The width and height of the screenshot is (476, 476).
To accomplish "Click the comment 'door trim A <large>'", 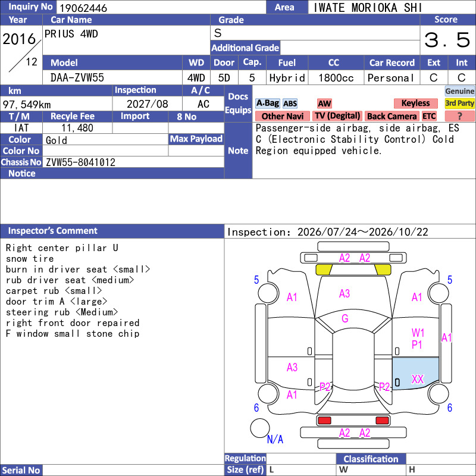I will click(x=57, y=302).
